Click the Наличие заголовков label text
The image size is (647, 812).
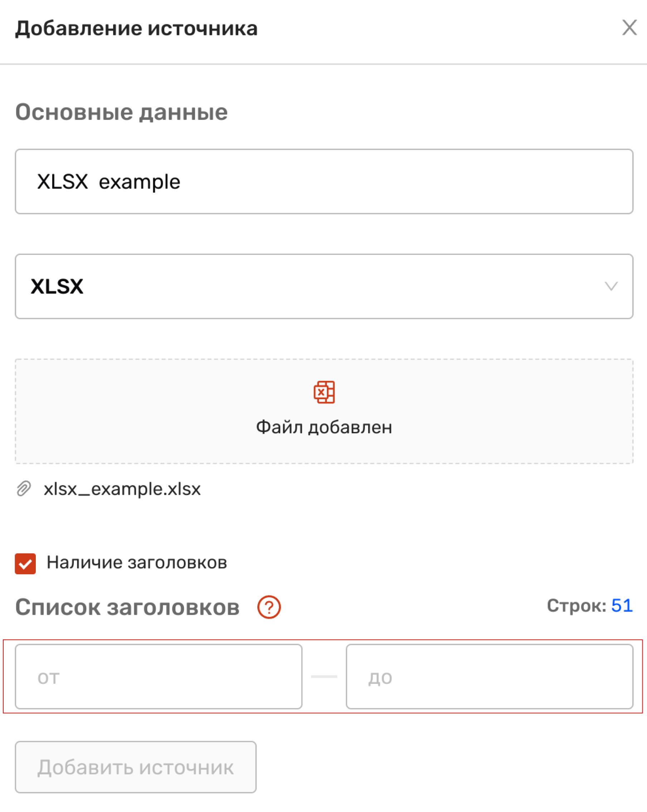pos(137,563)
